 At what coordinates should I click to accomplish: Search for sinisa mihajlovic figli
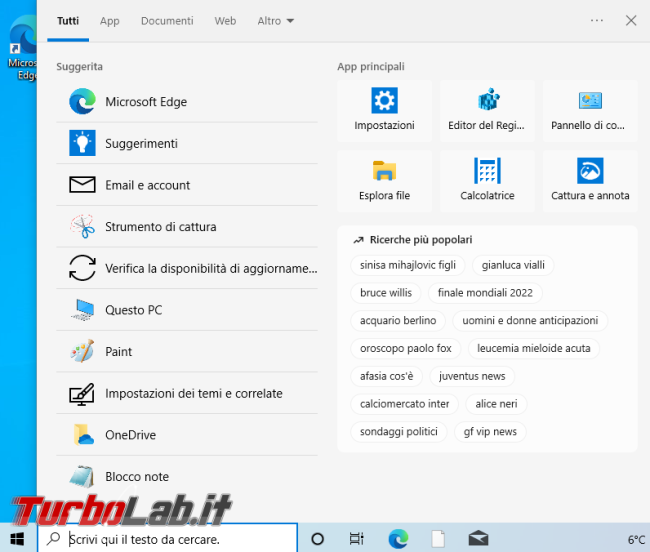click(407, 265)
